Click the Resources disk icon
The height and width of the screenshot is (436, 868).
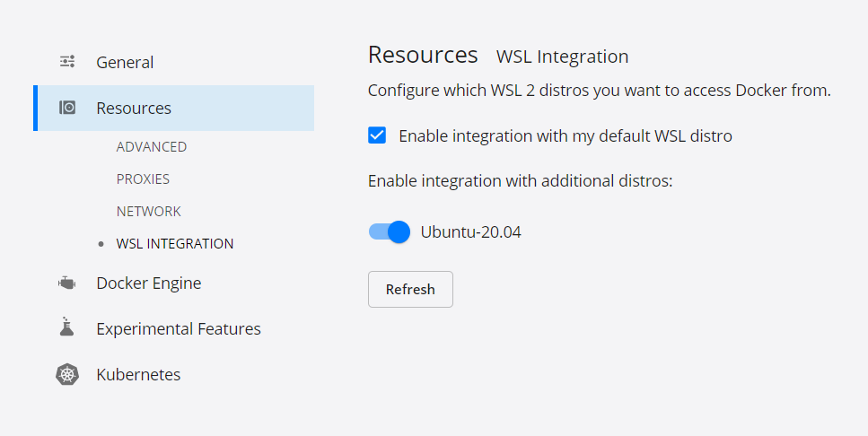tap(67, 108)
